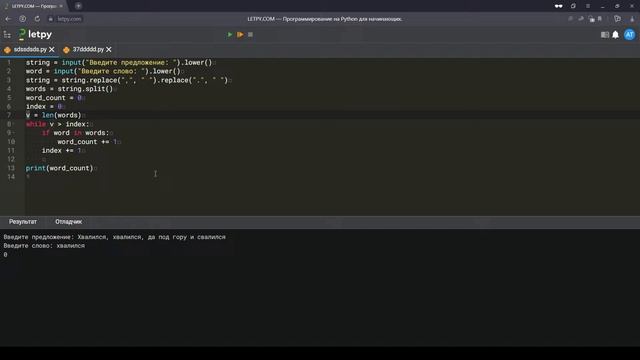
Task: Open the AT user avatar menu
Action: tap(629, 35)
